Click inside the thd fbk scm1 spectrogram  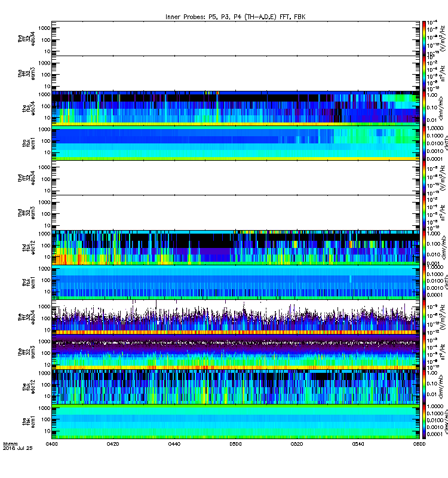point(235,282)
